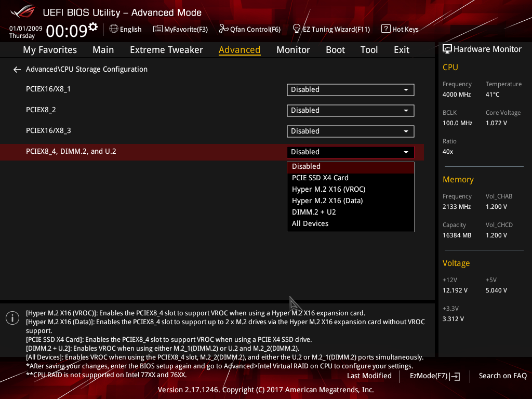Screen dimensions: 532x399
Task: Click the info icon in the help panel
Action: tap(12, 318)
